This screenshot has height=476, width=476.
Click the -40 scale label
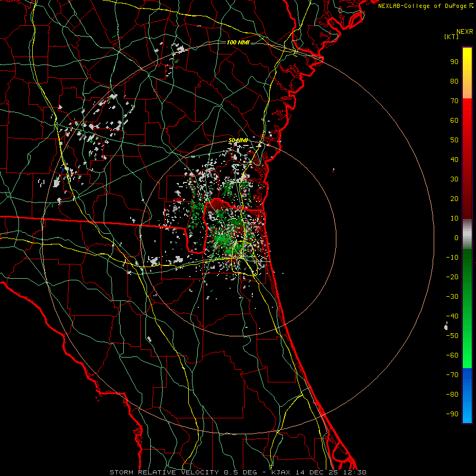pos(452,316)
